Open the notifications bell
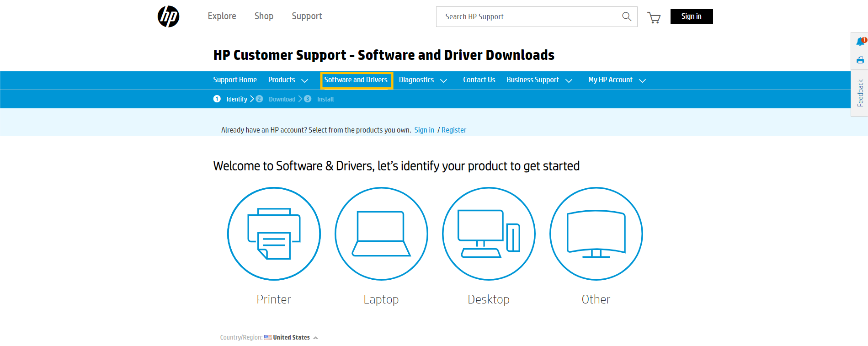The image size is (868, 346). tap(861, 42)
